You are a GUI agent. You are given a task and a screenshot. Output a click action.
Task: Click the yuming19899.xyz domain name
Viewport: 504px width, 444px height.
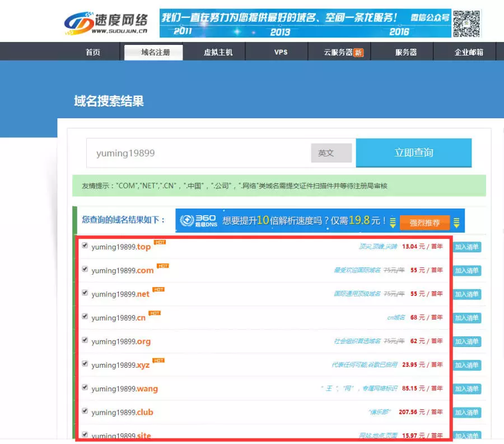[120, 365]
